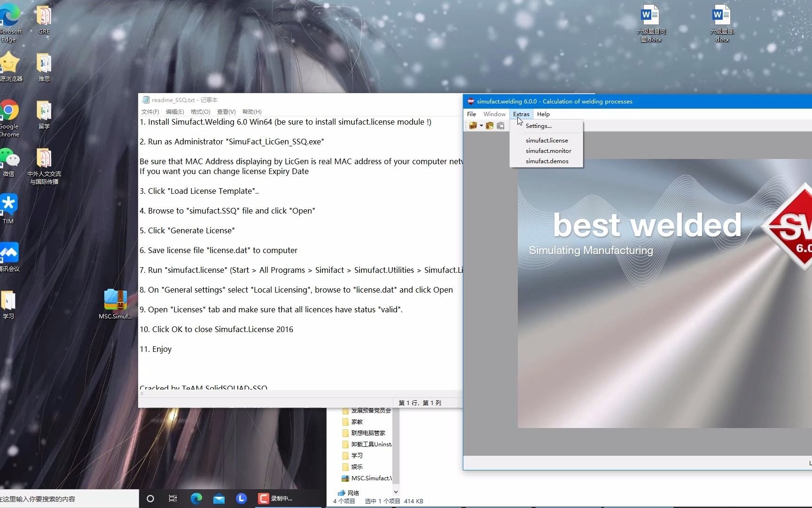812x508 pixels.
Task: Select the Microsoft Edge desktop icon
Action: coord(9,24)
